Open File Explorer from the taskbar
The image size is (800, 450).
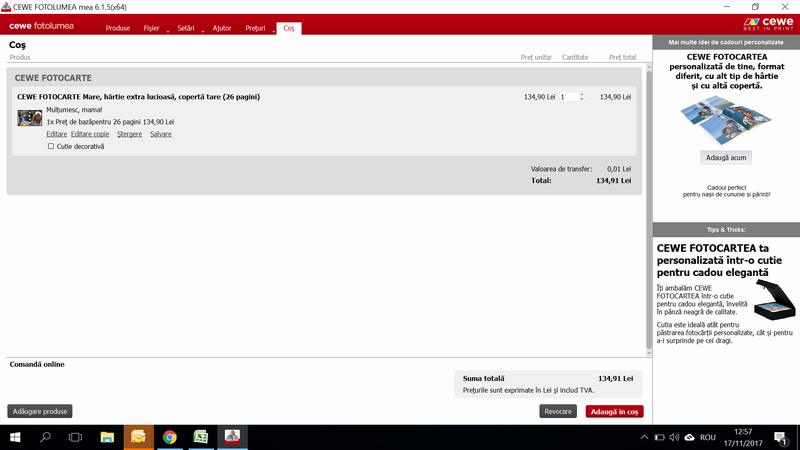107,437
